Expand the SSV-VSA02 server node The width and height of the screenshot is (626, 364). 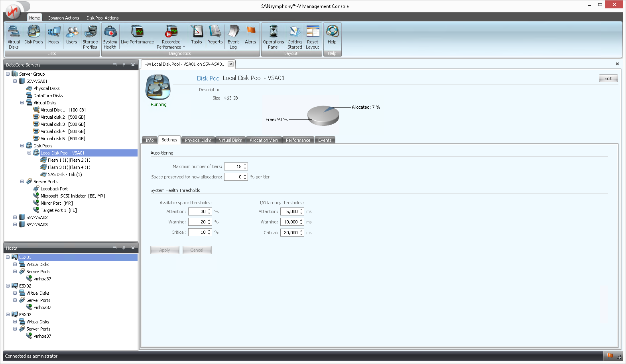[x=15, y=217]
